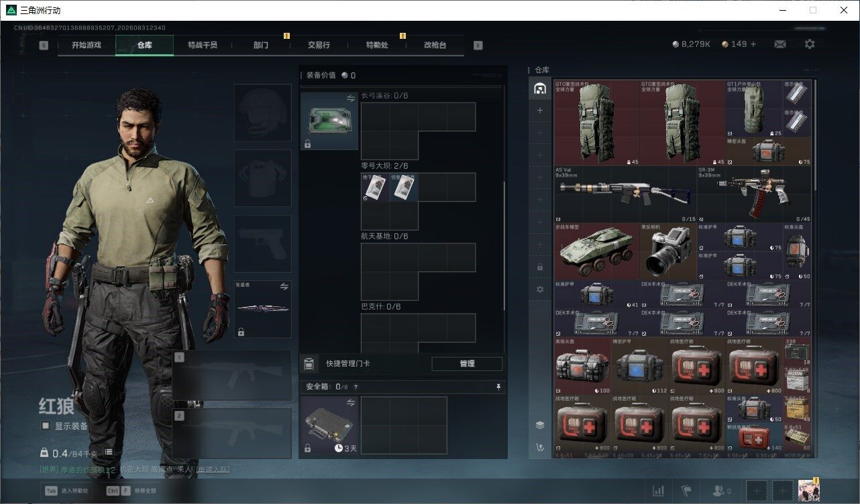
Task: Click the 长弓溪谷: 0/6 label
Action: [x=384, y=96]
